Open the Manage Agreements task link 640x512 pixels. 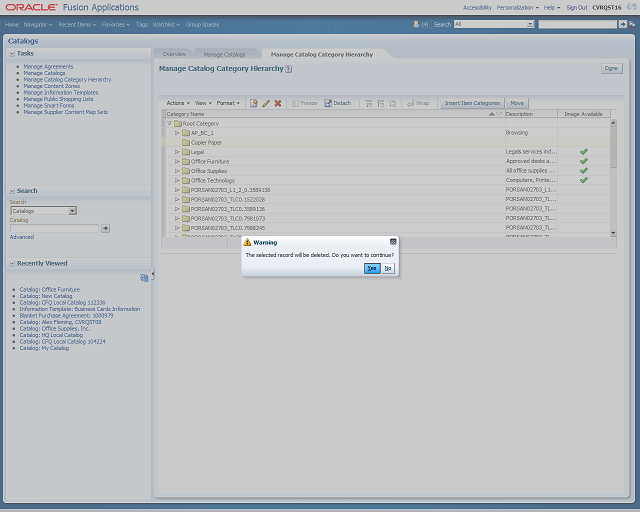point(48,67)
